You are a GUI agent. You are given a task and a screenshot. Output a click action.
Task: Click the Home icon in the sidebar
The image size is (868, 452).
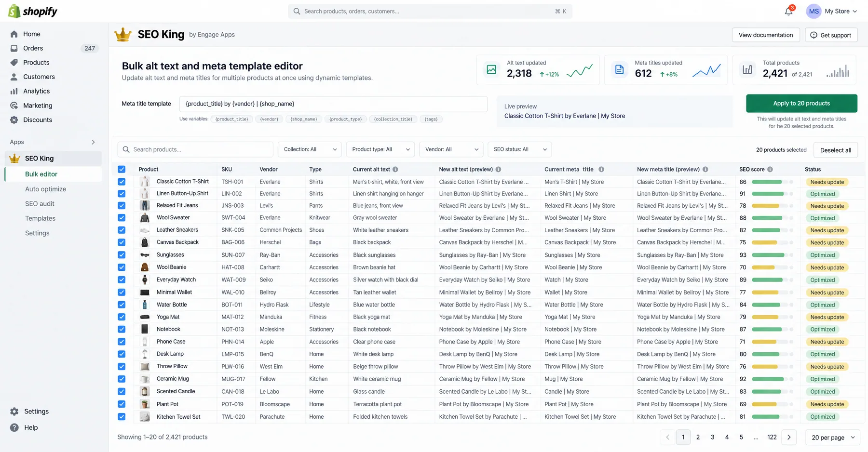click(x=14, y=34)
